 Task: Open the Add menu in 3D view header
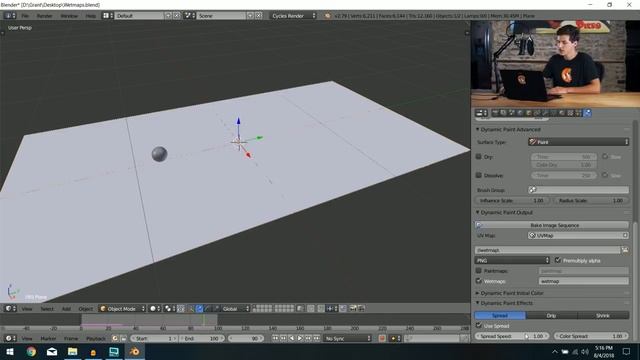66,309
